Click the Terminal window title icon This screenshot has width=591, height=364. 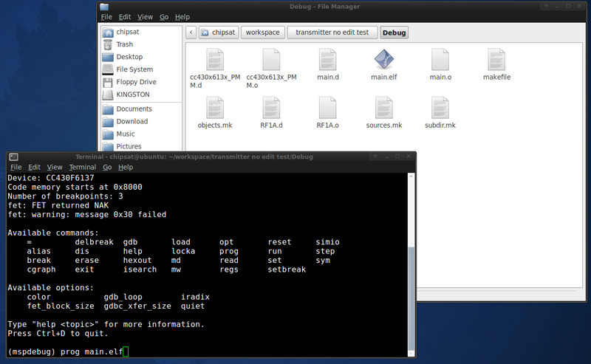[x=14, y=157]
